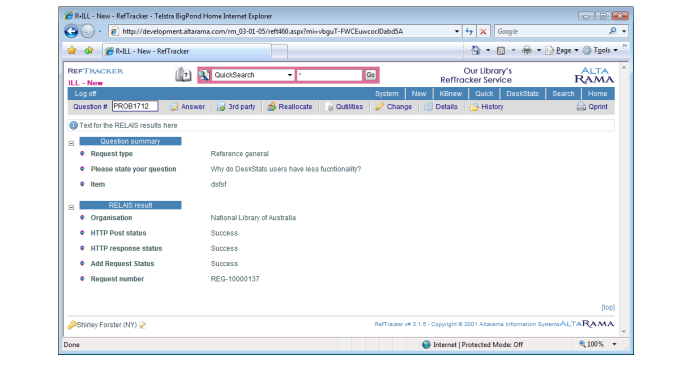The height and width of the screenshot is (368, 680).
Task: Open the New menu
Action: (x=419, y=94)
